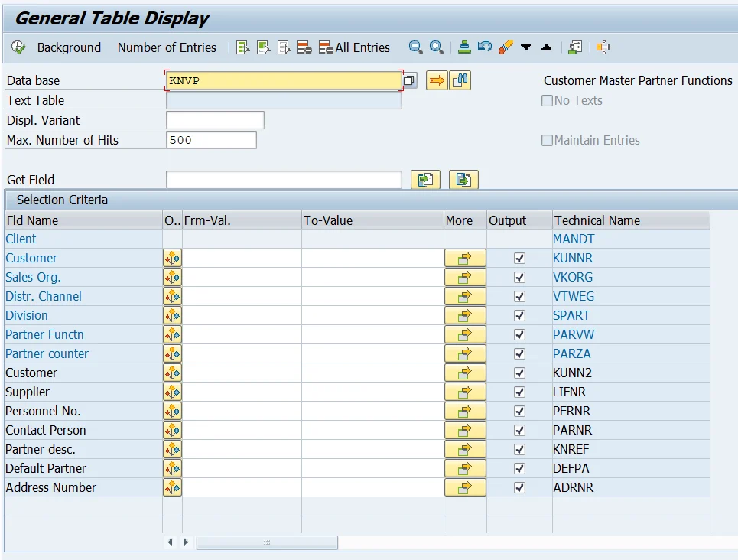Click More multiple-selection button for KUNNR row
Screen dimensions: 738x560
coord(465,258)
